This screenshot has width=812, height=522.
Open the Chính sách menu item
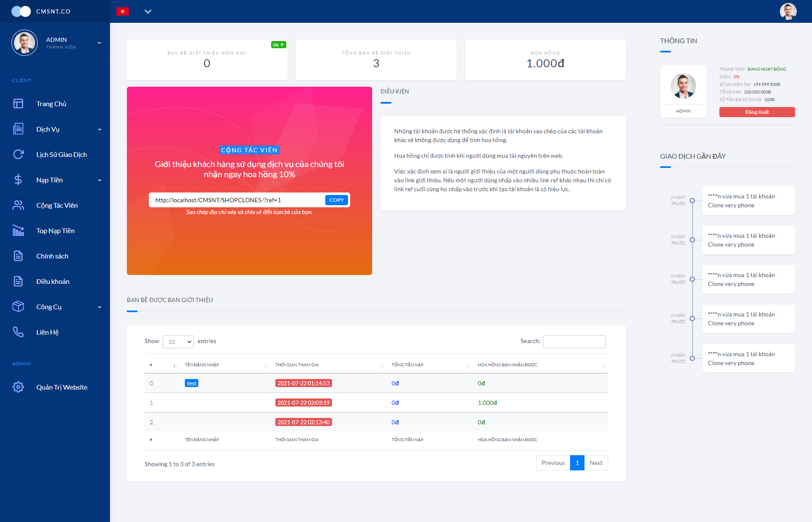click(52, 256)
